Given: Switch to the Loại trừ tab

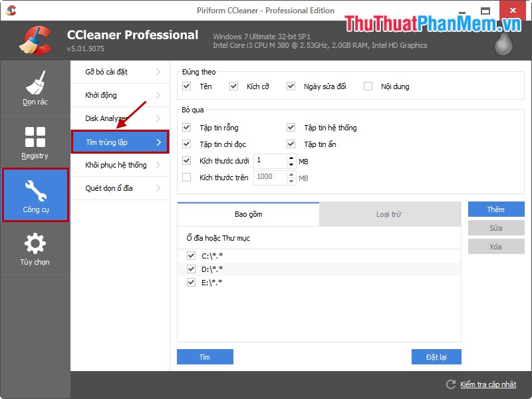Looking at the screenshot, I should (389, 214).
